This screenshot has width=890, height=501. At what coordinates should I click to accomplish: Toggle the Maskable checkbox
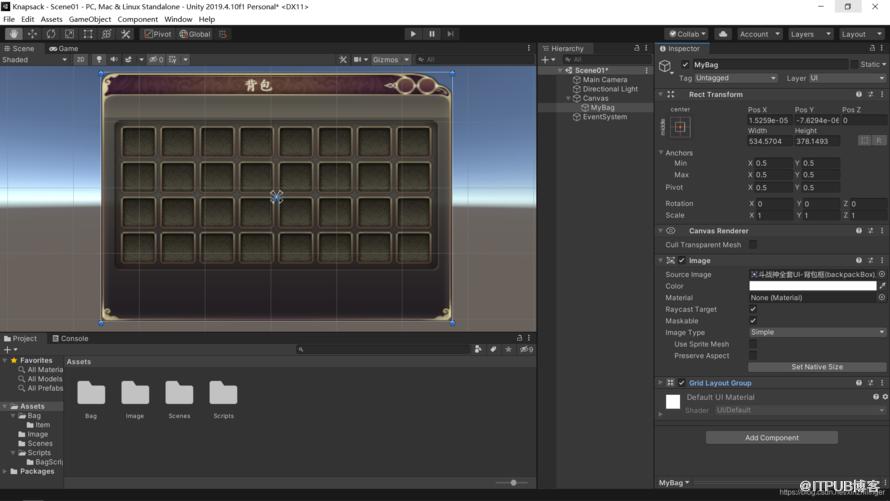click(753, 321)
